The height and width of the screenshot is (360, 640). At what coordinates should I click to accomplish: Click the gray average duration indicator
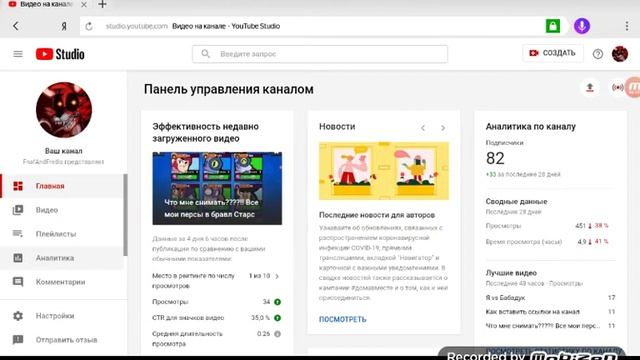click(278, 334)
